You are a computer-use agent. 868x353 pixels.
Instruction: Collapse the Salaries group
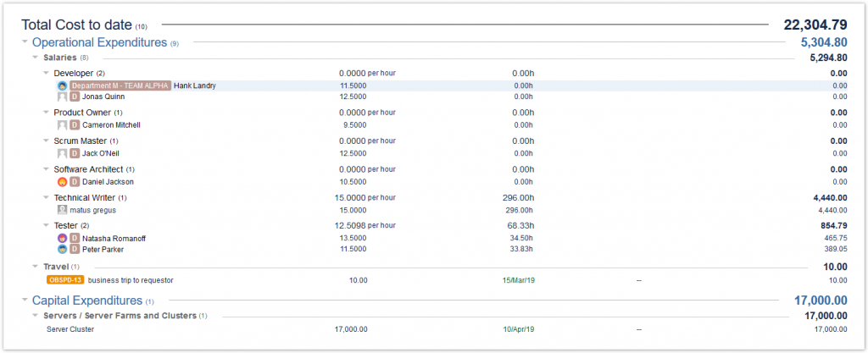pos(35,58)
